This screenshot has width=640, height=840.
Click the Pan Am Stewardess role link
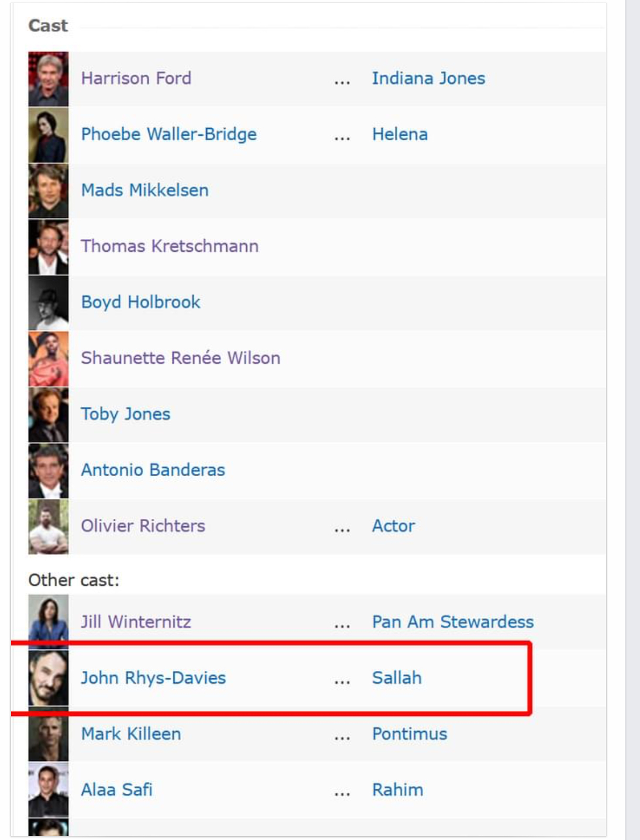coord(453,622)
